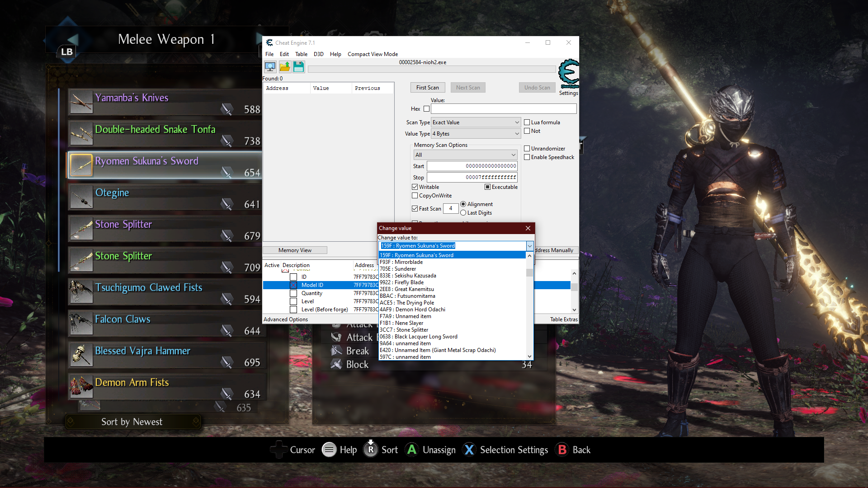Screen dimensions: 868x488
Task: Open the Table menu
Action: (x=301, y=54)
